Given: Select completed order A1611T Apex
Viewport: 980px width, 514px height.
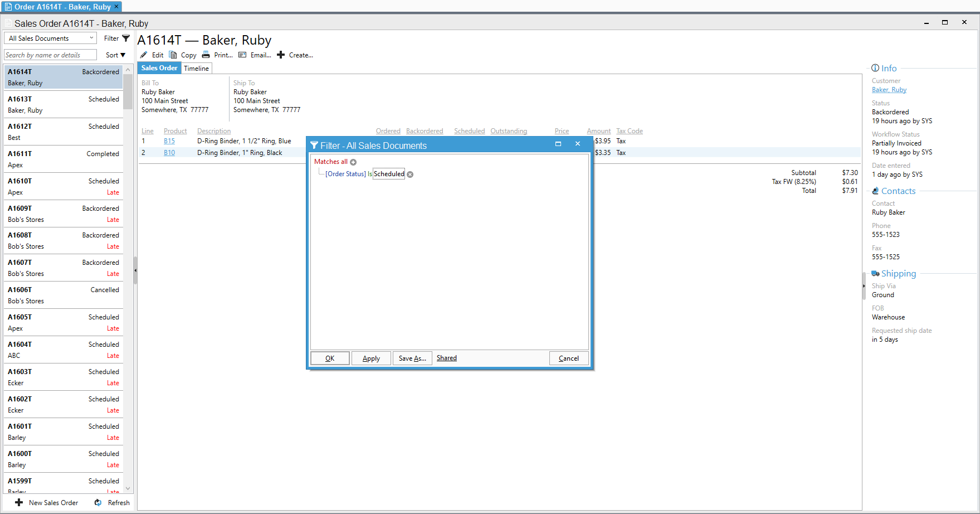Looking at the screenshot, I should point(64,159).
